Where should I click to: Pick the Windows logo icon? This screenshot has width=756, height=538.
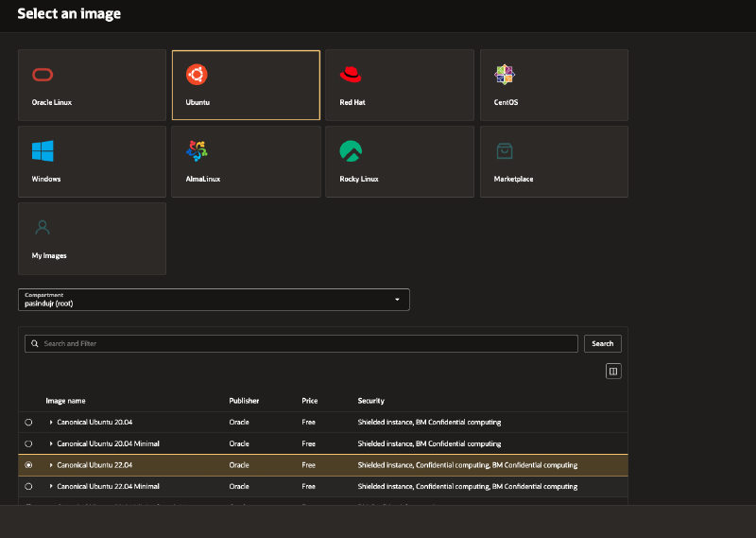pos(43,151)
